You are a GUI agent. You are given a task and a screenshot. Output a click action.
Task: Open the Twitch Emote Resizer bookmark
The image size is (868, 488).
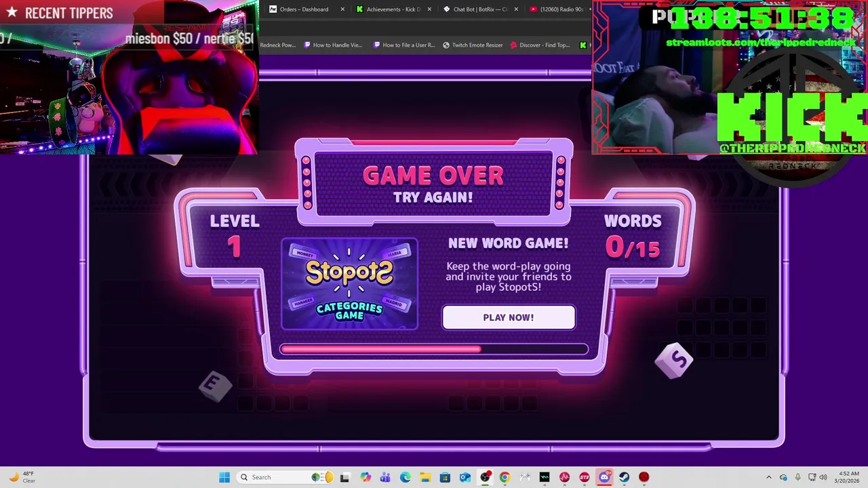click(x=473, y=45)
